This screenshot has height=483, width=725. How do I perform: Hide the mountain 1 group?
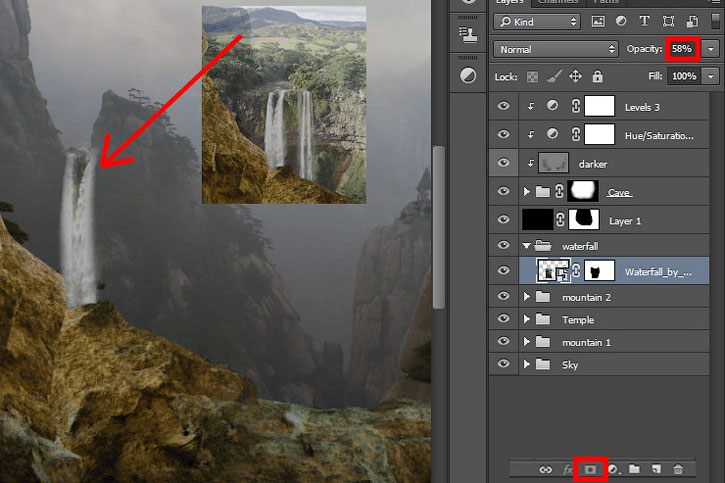click(504, 341)
